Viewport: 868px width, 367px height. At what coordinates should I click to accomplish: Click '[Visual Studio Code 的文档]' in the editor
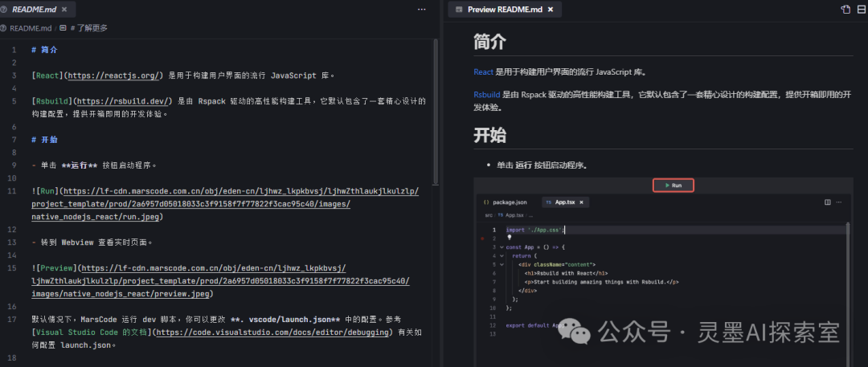coord(92,332)
